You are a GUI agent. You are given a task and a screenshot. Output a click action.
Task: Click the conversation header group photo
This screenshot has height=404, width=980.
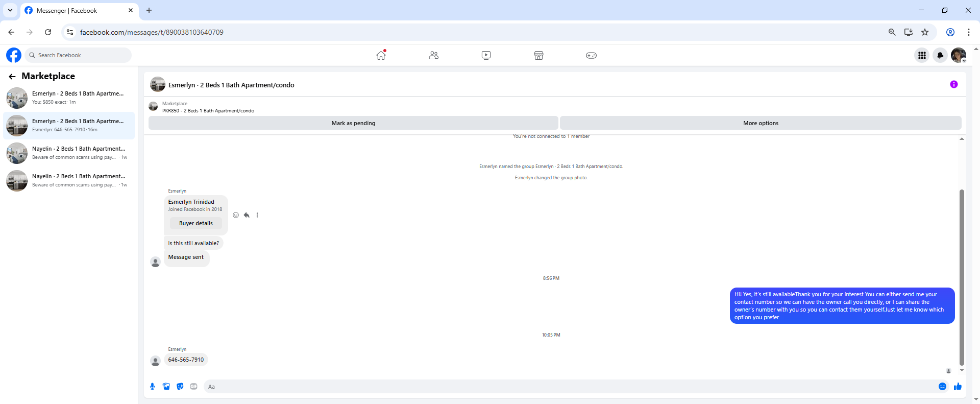click(x=157, y=85)
